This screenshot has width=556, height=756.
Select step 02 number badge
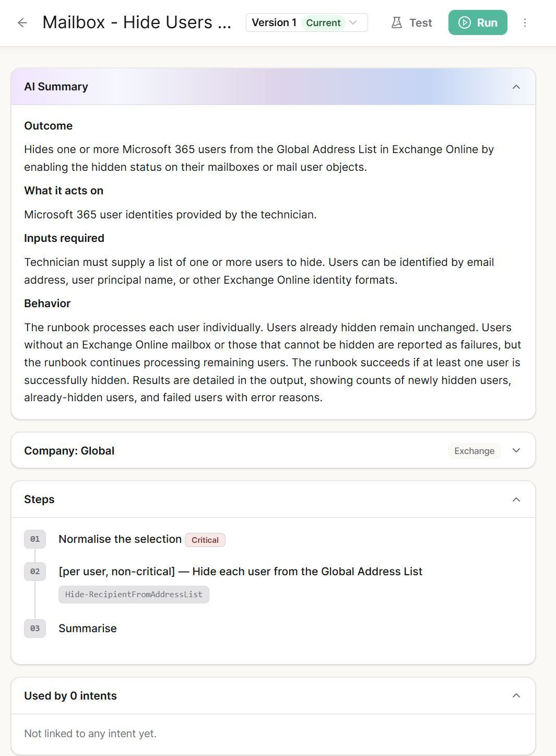point(35,572)
